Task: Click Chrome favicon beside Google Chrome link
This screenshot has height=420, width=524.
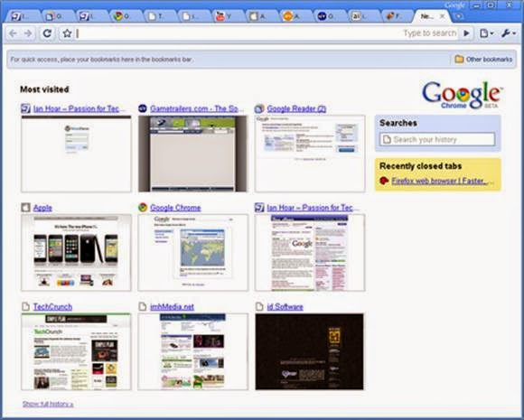Action: pos(143,208)
